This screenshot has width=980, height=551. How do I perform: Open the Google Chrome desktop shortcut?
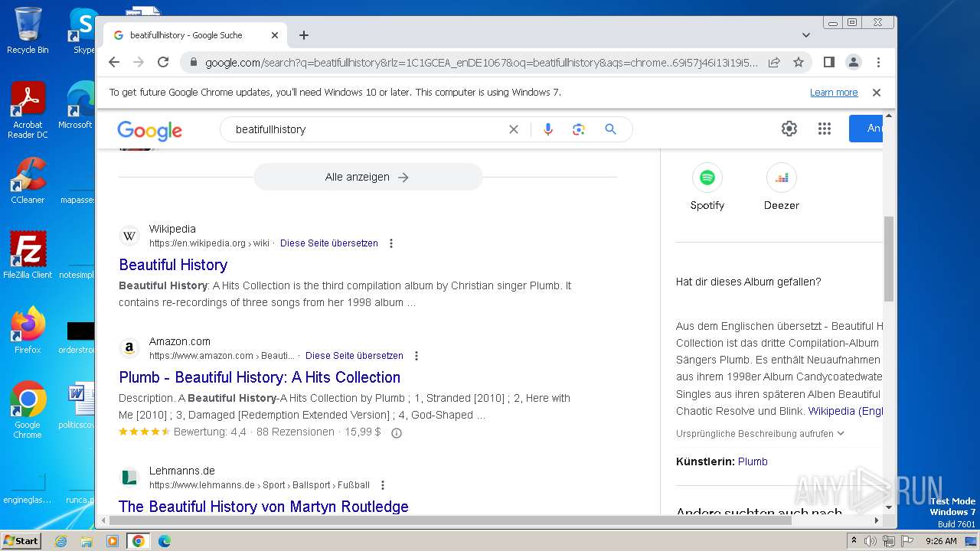(x=28, y=409)
